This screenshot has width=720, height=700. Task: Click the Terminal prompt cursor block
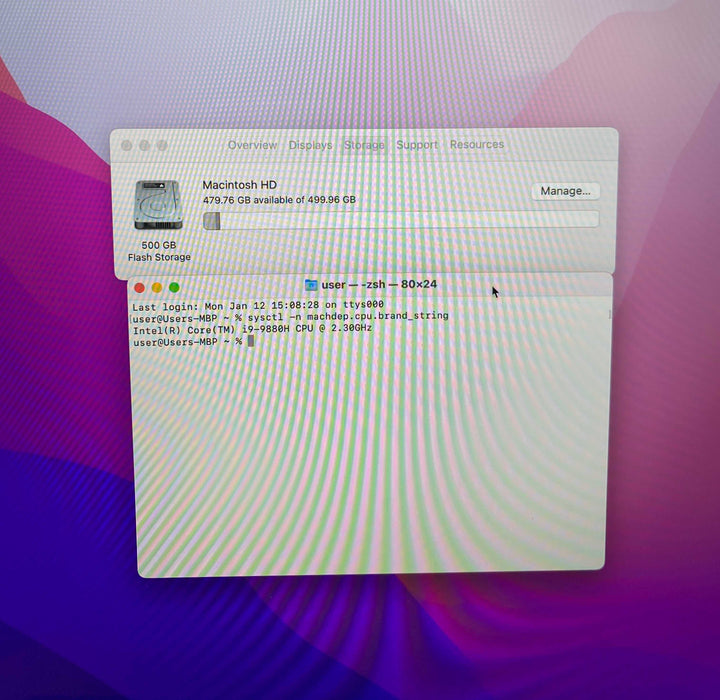coord(251,341)
